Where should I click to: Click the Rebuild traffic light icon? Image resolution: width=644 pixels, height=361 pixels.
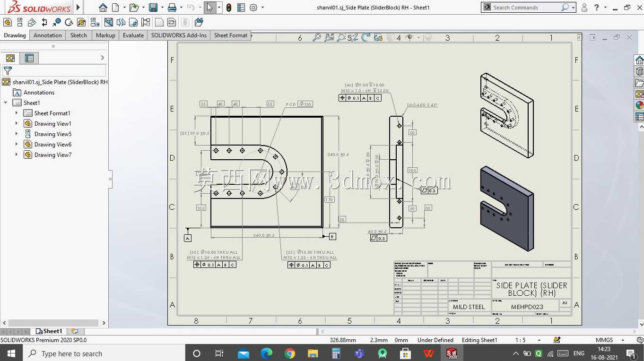coord(229,8)
